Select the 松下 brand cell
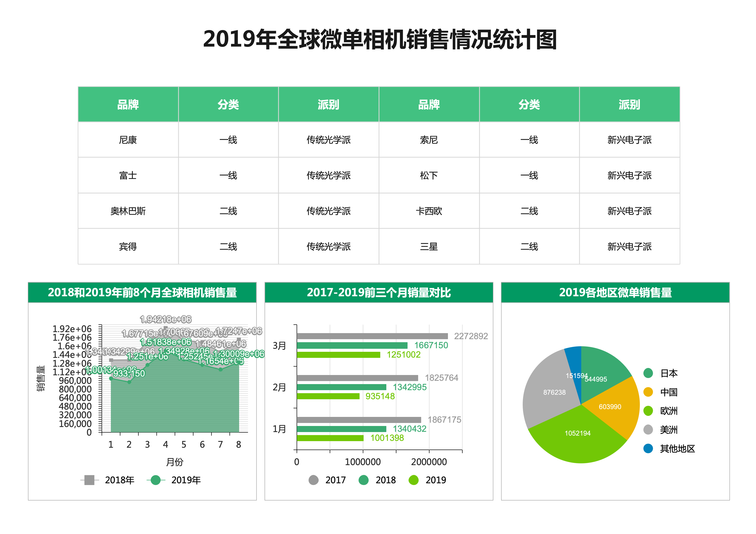Viewport: 756px width, 534px height. point(429,175)
